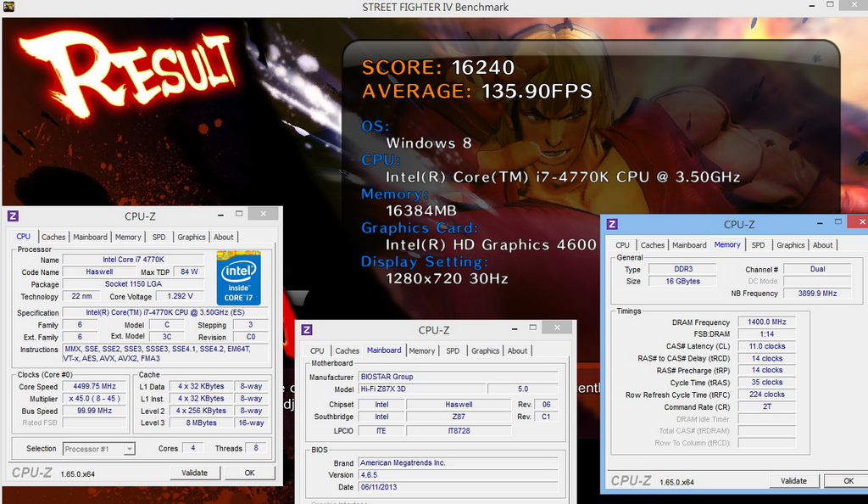Show Graphics tab in the CPU-Z Motherboard window
The image size is (868, 504).
click(x=486, y=350)
